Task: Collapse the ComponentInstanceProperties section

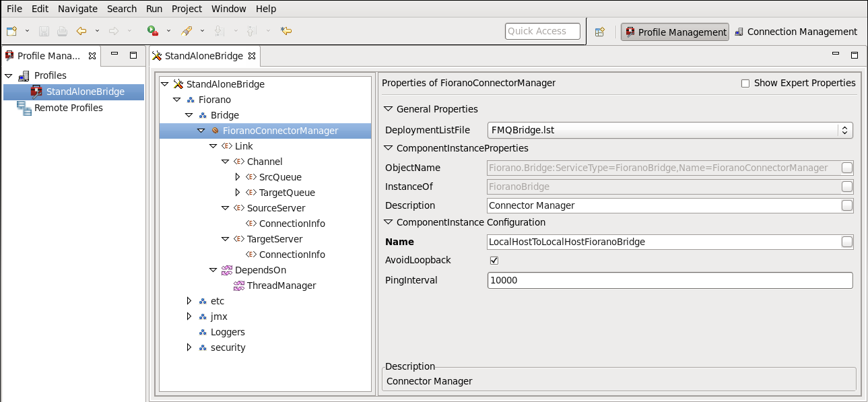Action: coord(388,148)
